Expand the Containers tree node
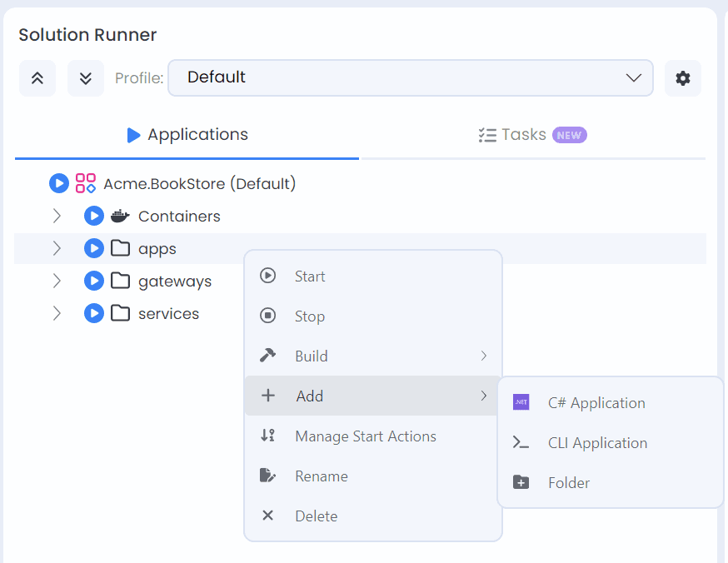 click(x=57, y=216)
